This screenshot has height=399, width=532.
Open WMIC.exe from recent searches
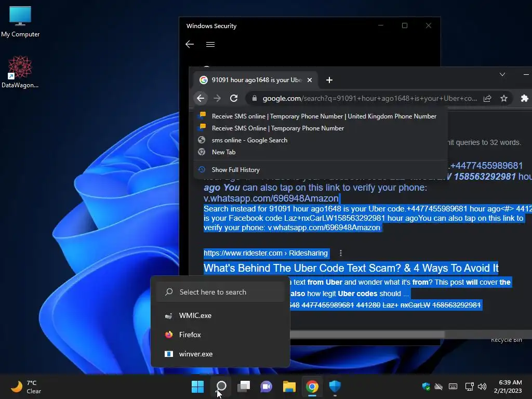point(220,315)
